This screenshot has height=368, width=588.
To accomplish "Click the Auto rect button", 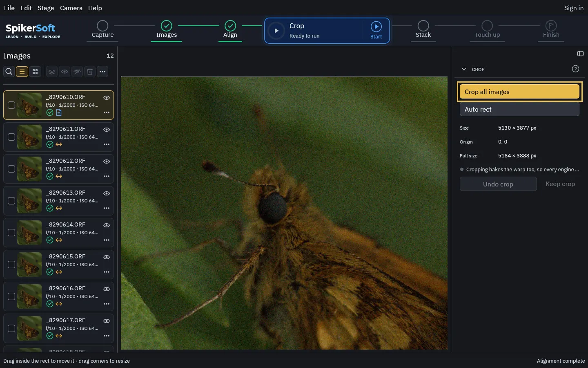I will point(519,109).
